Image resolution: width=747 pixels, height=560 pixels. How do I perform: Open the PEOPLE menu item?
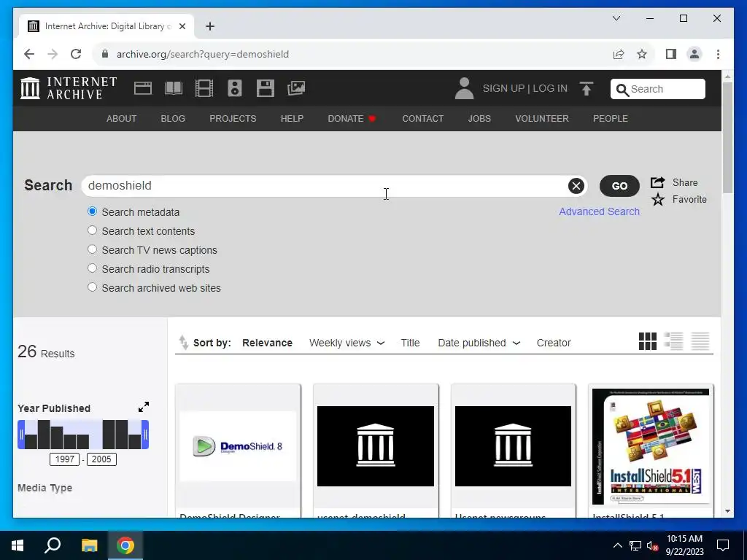pos(611,119)
